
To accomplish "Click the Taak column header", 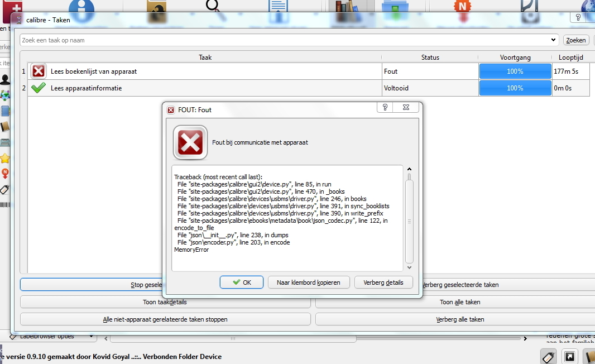I will click(205, 58).
